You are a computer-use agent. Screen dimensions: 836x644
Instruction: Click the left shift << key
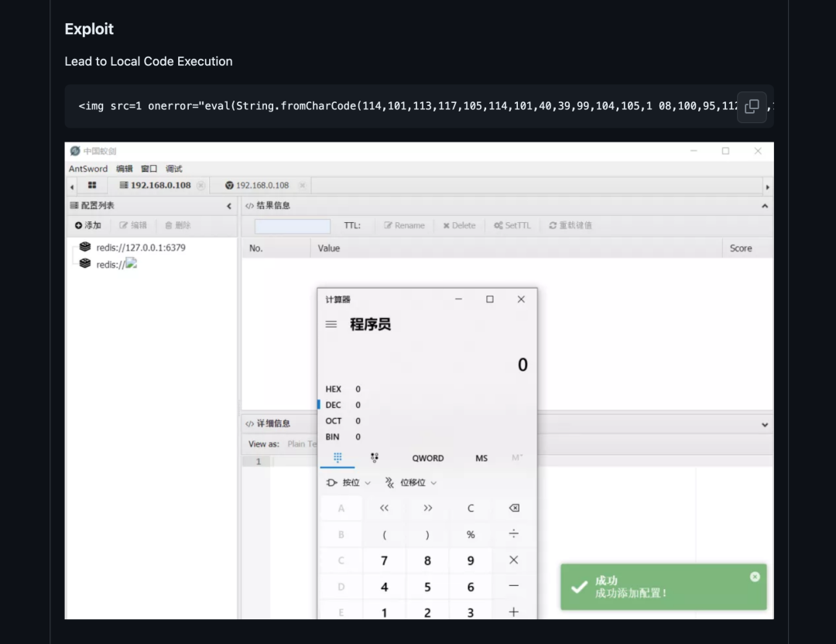coord(385,508)
